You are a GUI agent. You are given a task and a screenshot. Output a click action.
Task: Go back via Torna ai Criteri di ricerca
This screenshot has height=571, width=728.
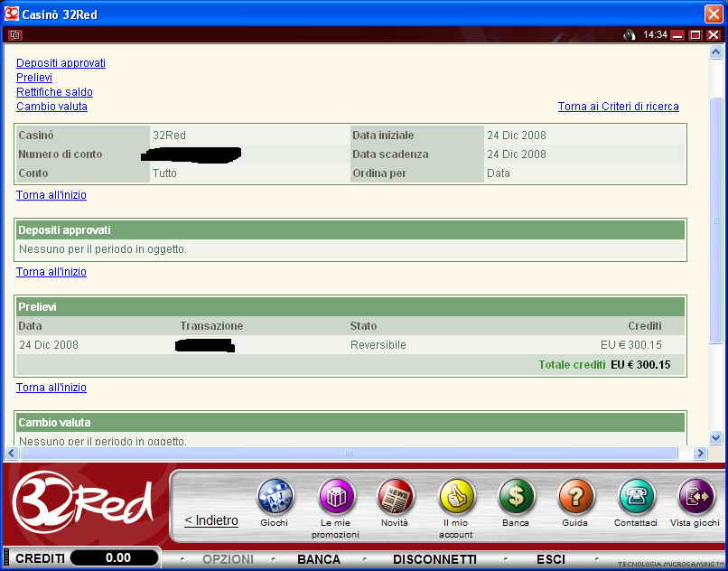(619, 107)
